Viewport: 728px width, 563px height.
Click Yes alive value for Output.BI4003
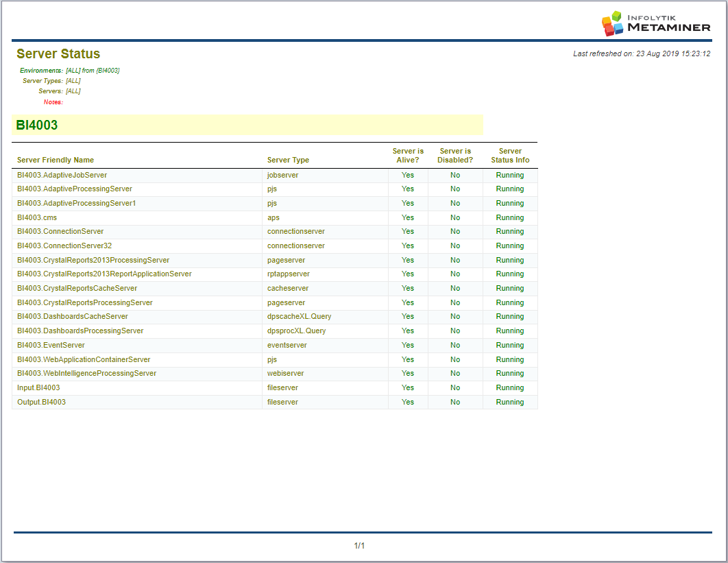pos(408,403)
